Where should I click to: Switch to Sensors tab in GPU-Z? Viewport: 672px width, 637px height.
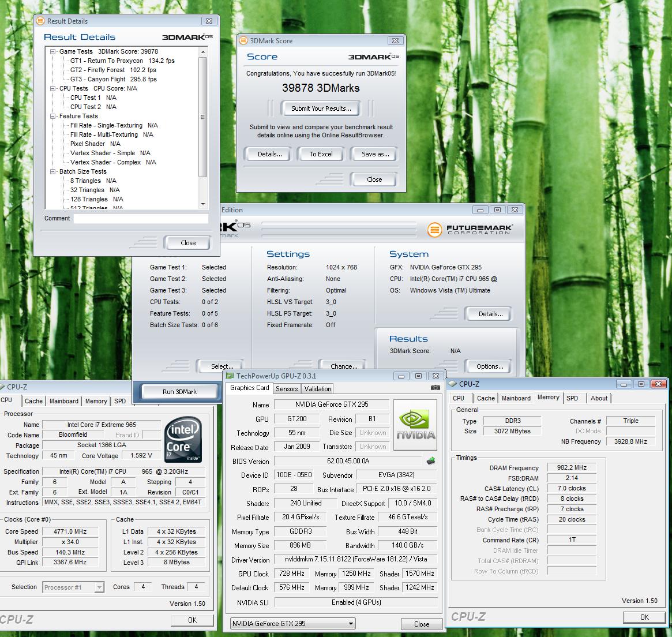286,389
